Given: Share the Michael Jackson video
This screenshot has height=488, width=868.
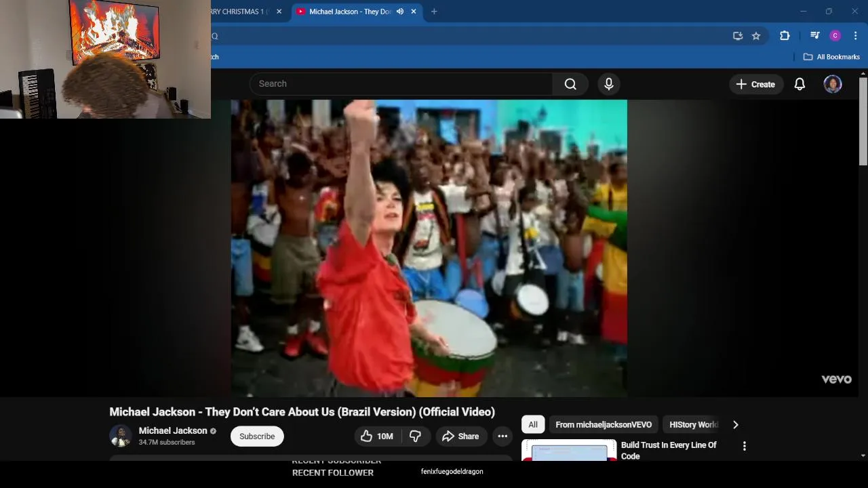Looking at the screenshot, I should tap(460, 436).
